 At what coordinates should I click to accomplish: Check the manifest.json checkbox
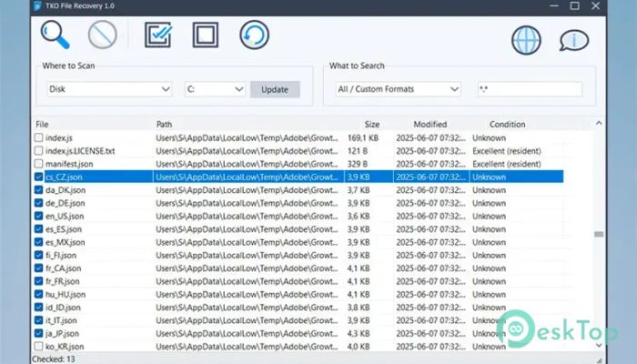click(x=38, y=164)
